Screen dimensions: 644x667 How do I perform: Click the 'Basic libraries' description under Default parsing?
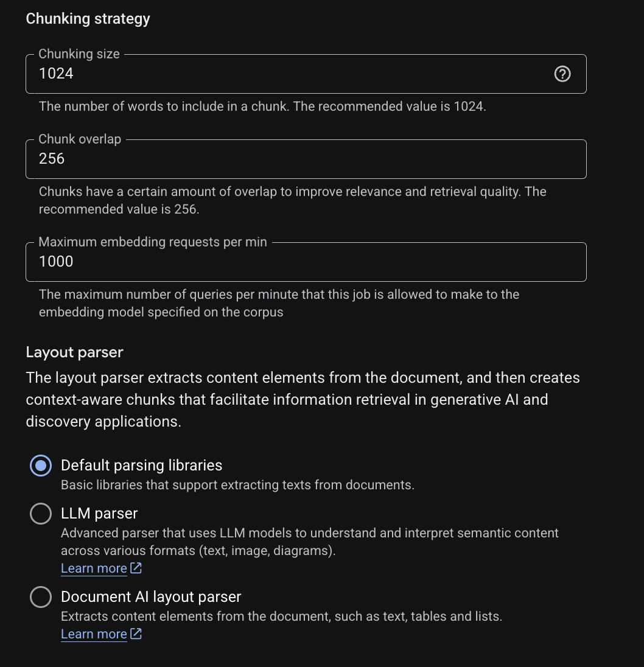pos(238,485)
